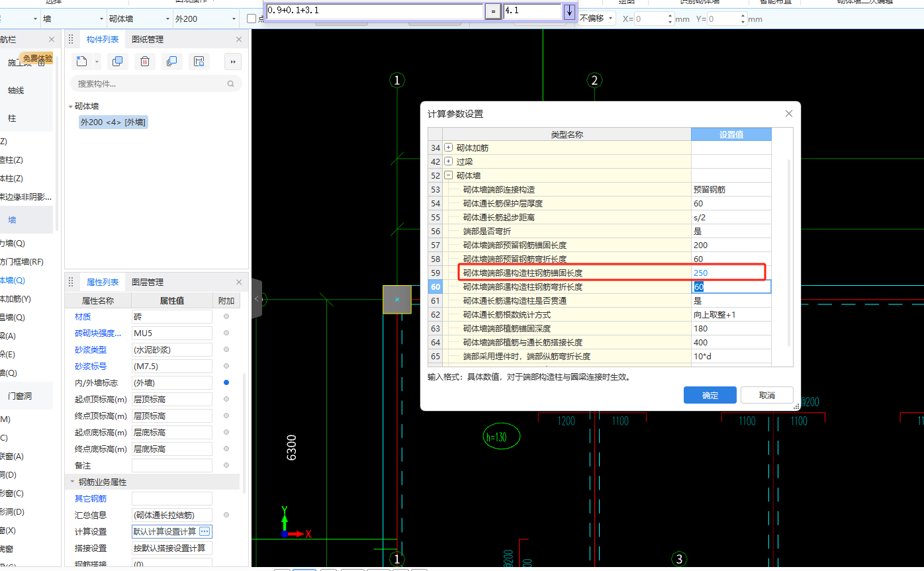Select 门窗洞 in the navigation bar
924x571 pixels.
(20, 396)
